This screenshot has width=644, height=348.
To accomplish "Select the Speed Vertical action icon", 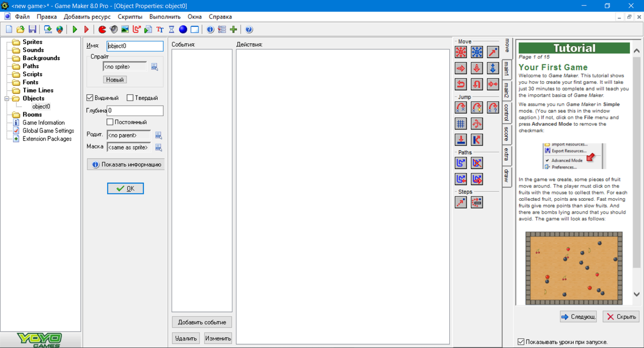I will pos(477,68).
